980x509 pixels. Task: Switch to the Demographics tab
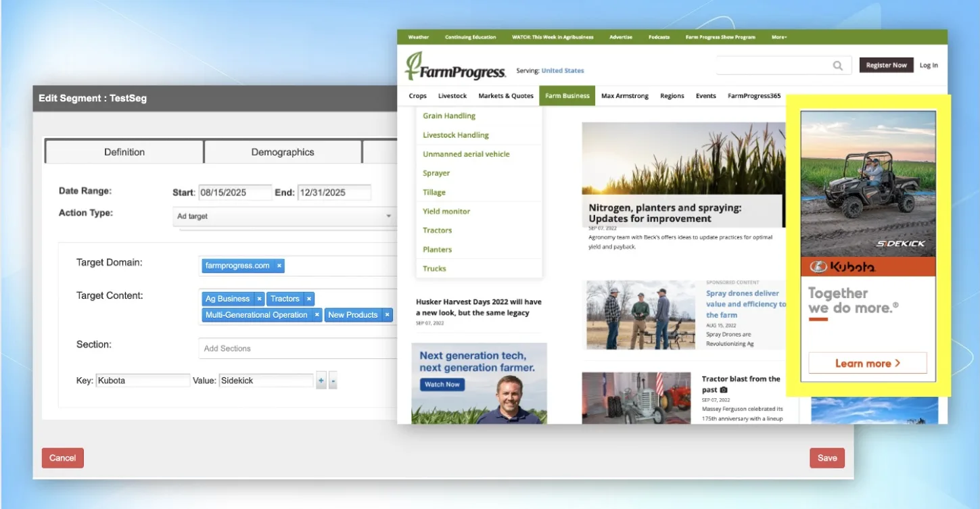coord(283,152)
